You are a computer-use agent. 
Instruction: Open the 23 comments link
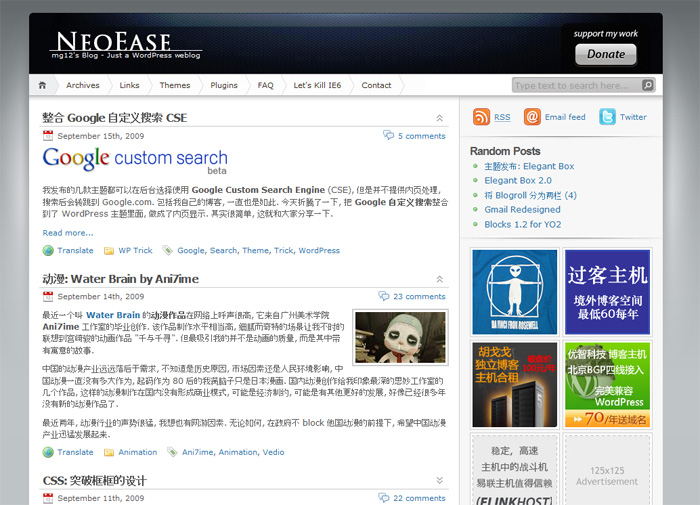419,296
